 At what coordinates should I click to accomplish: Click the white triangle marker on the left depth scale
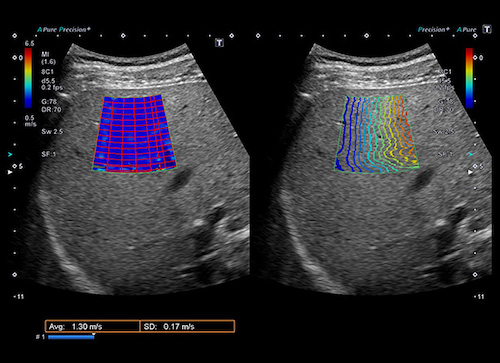click(10, 172)
